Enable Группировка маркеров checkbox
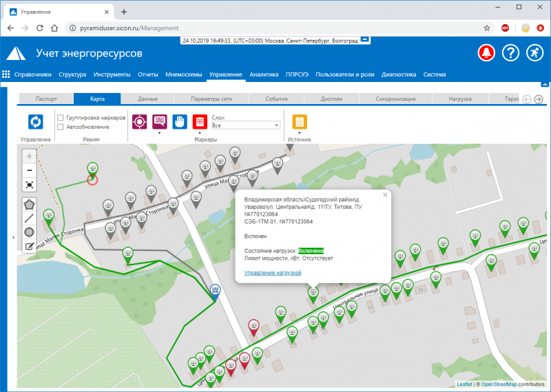 pyautogui.click(x=61, y=118)
